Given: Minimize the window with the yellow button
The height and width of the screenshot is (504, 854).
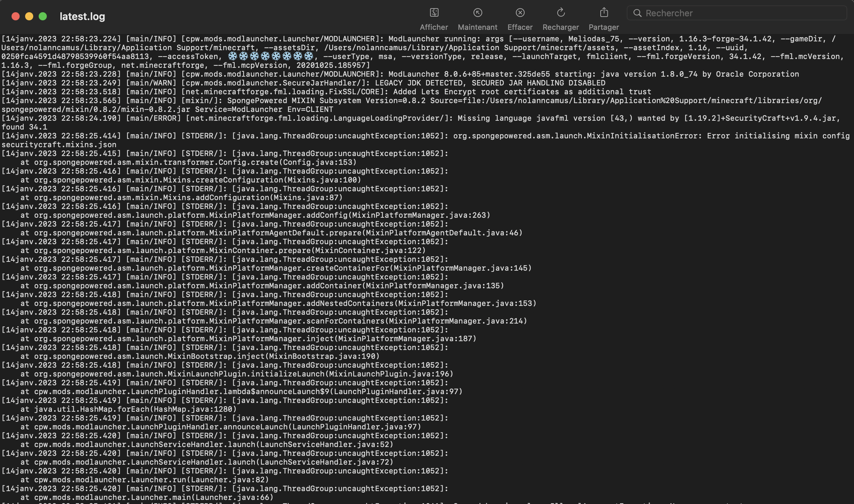Looking at the screenshot, I should (x=29, y=16).
